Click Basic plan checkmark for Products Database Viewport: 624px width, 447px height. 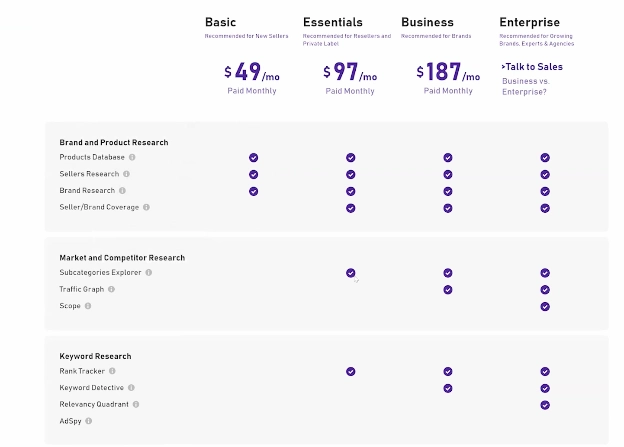(x=253, y=157)
